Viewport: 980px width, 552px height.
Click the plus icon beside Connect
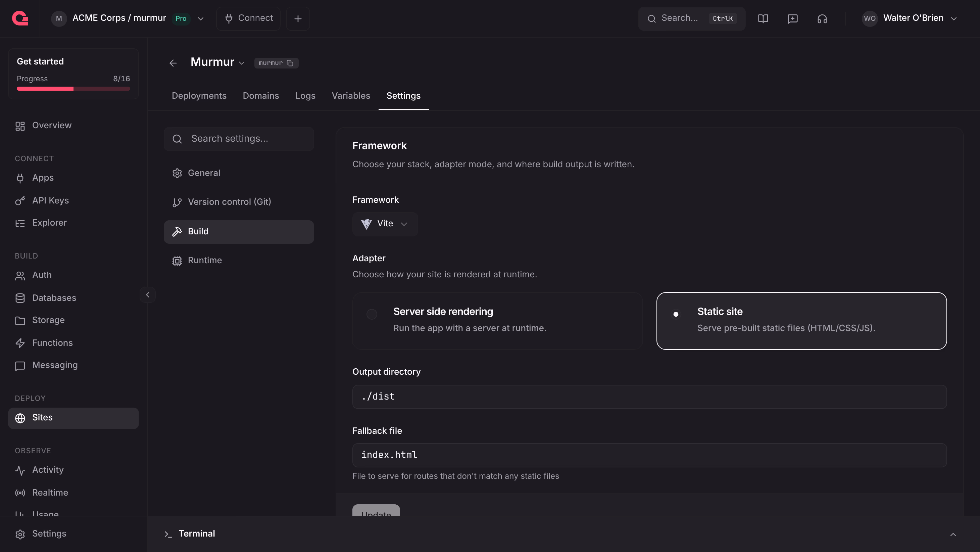point(298,19)
